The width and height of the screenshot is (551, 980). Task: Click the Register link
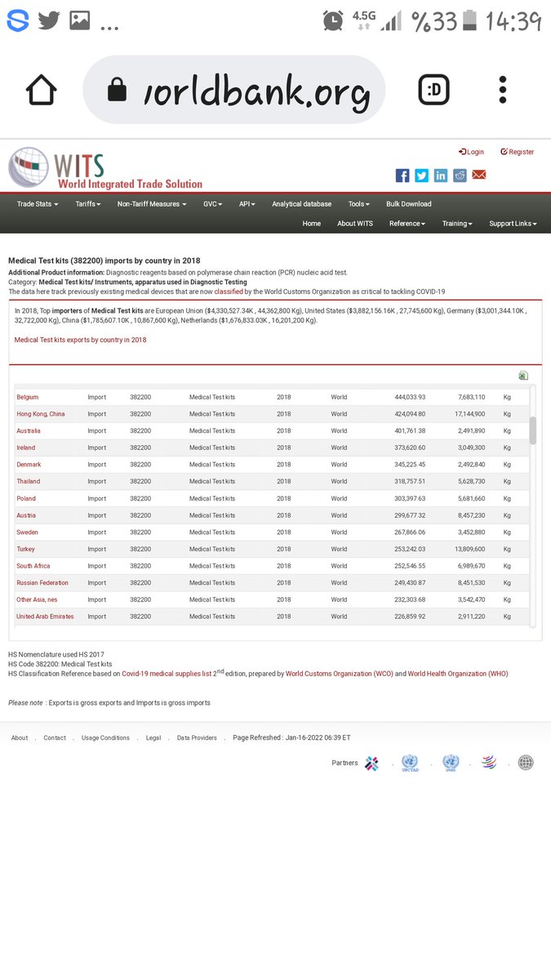[x=518, y=152]
